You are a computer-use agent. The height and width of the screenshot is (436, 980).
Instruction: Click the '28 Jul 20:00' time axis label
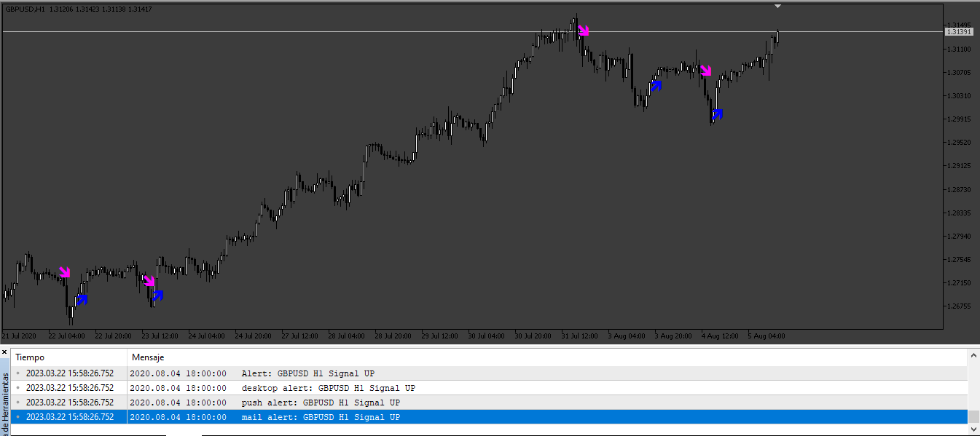393,336
